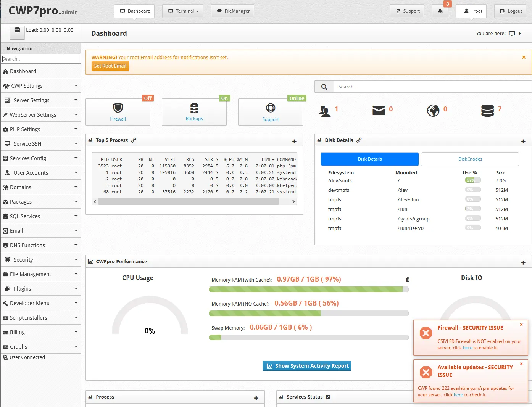532x407 pixels.
Task: Expand Server Settings menu
Action: pyautogui.click(x=40, y=100)
